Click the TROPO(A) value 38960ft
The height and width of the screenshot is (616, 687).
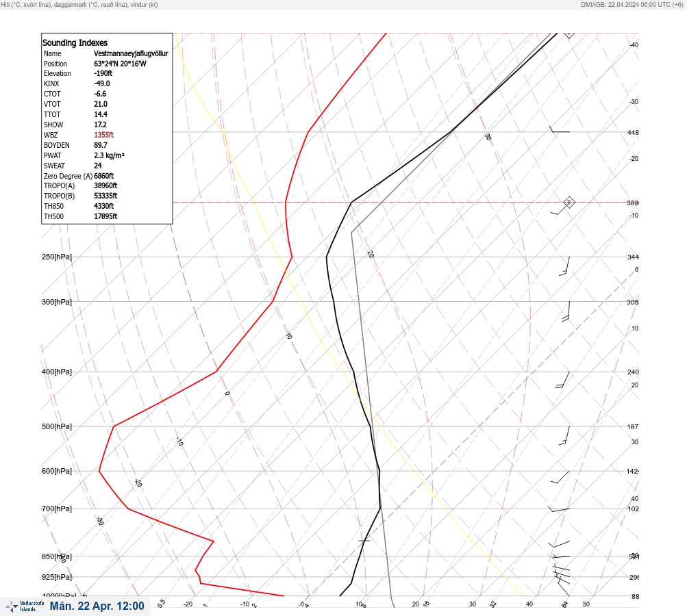pos(105,185)
